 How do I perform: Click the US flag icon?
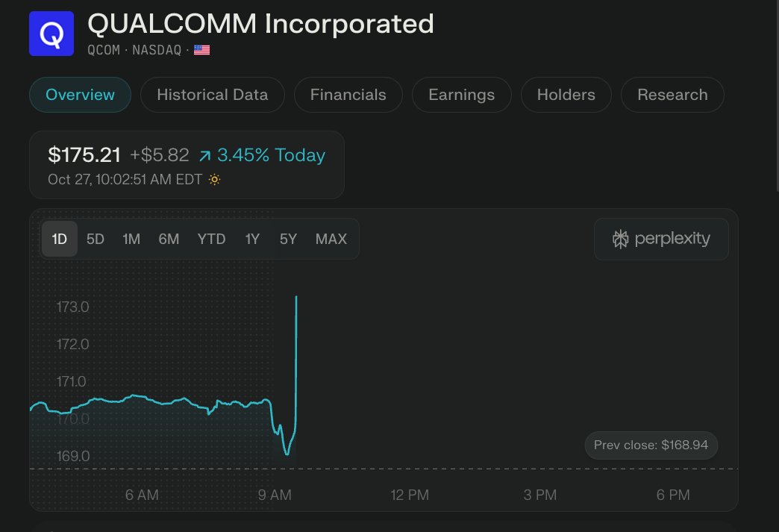point(201,50)
